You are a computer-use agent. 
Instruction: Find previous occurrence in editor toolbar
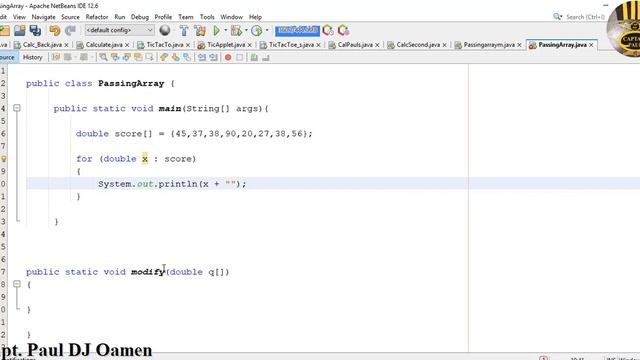(115, 57)
